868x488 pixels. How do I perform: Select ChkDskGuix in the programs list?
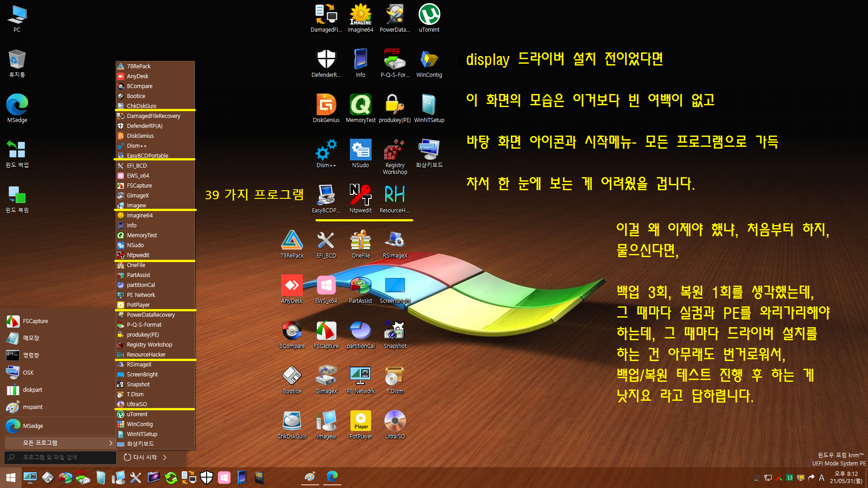click(x=156, y=106)
